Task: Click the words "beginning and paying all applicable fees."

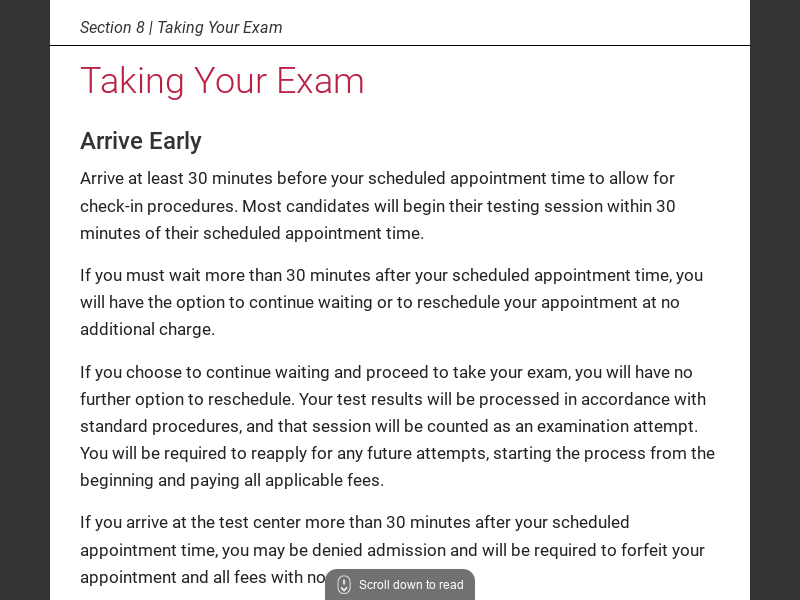Action: click(232, 480)
